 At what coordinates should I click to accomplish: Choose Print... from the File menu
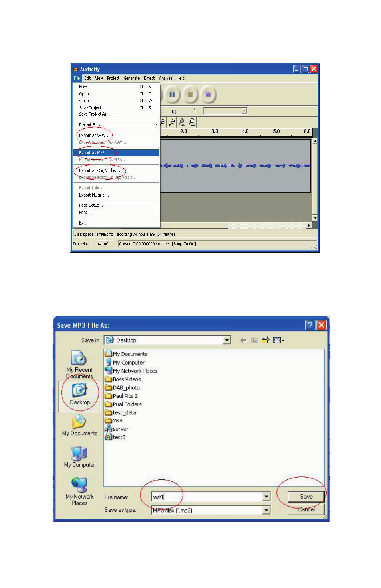pyautogui.click(x=116, y=212)
